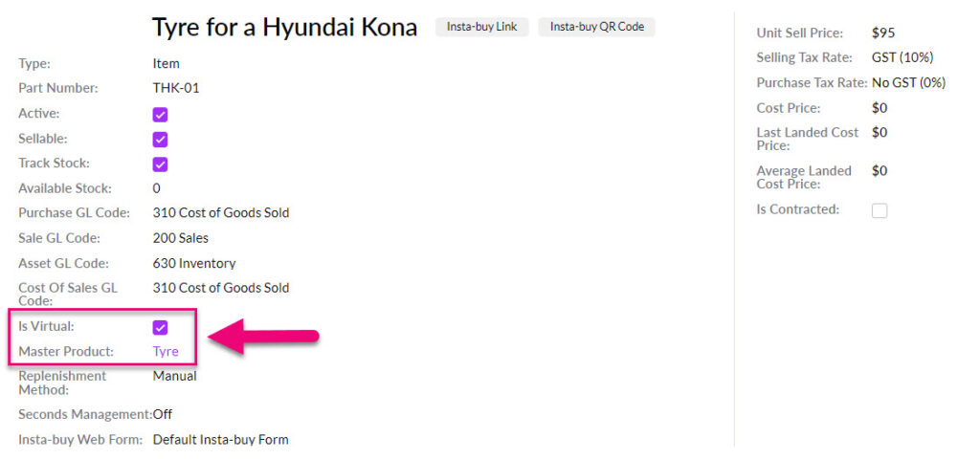The width and height of the screenshot is (980, 459).
Task: Select the 200 Sales GL code
Action: point(180,237)
